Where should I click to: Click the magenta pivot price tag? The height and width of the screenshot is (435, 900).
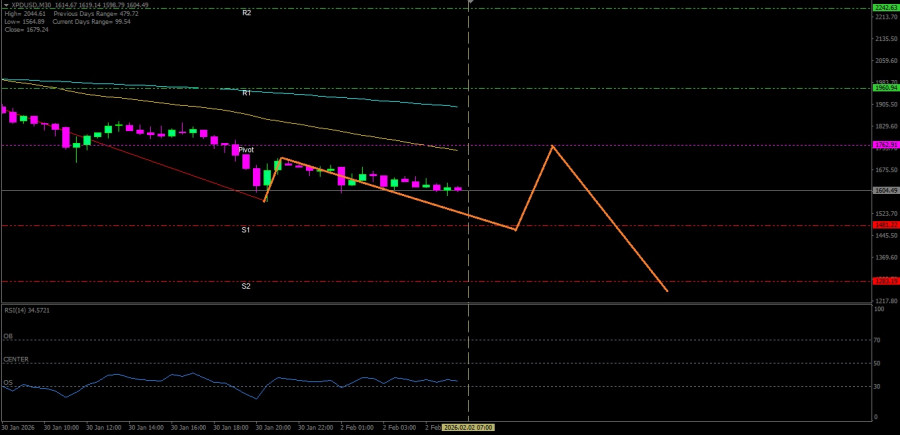tap(885, 145)
